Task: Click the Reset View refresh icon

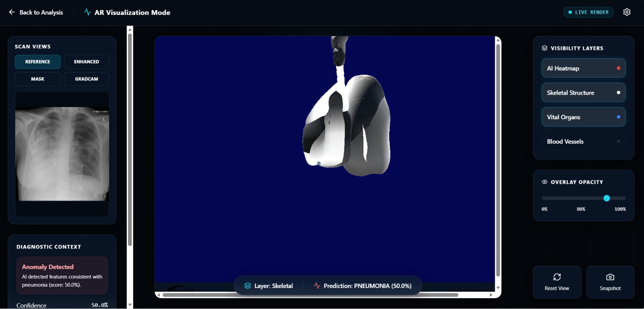Action: point(557,277)
